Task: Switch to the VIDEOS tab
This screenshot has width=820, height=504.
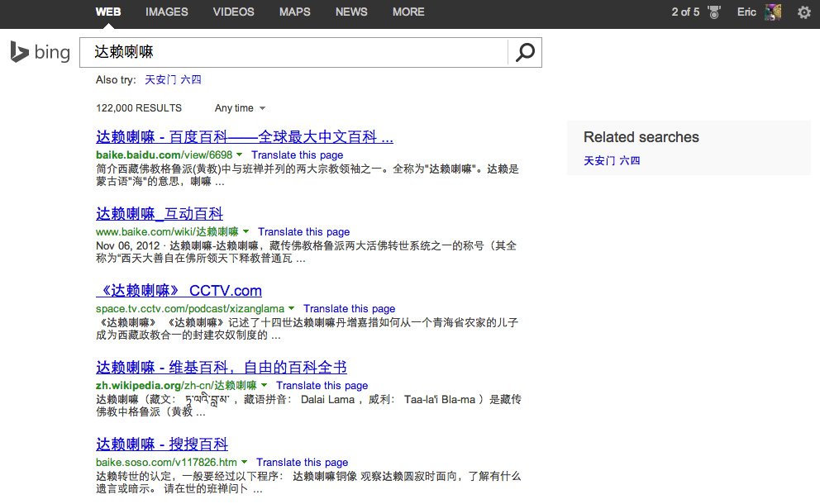Action: (x=233, y=12)
